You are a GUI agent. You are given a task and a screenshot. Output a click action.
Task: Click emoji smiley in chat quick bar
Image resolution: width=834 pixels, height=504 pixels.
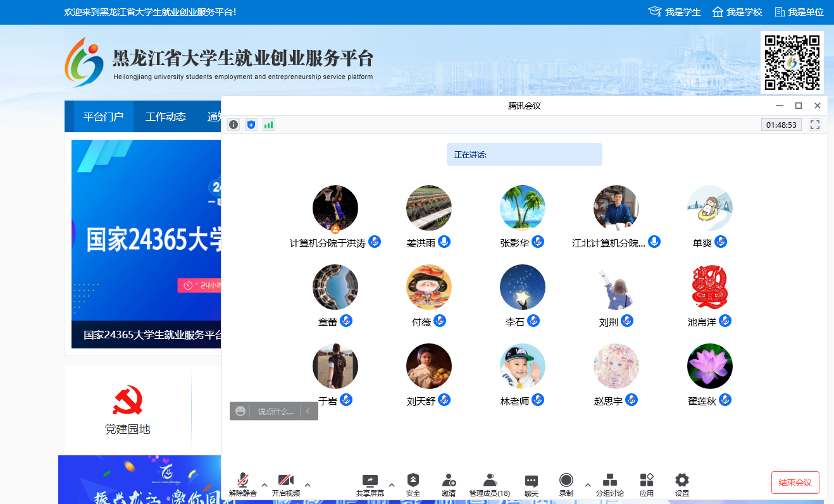click(x=240, y=411)
